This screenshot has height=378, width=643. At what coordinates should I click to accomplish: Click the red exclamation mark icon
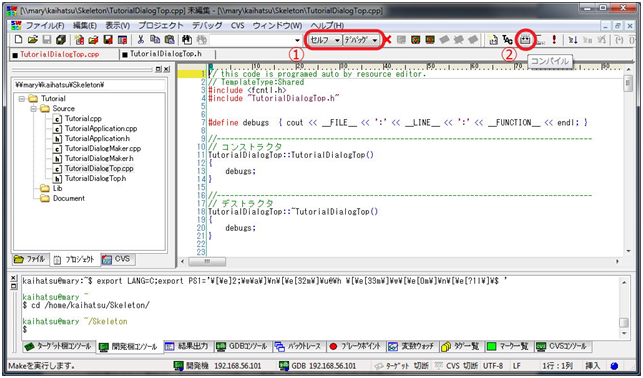tap(554, 40)
